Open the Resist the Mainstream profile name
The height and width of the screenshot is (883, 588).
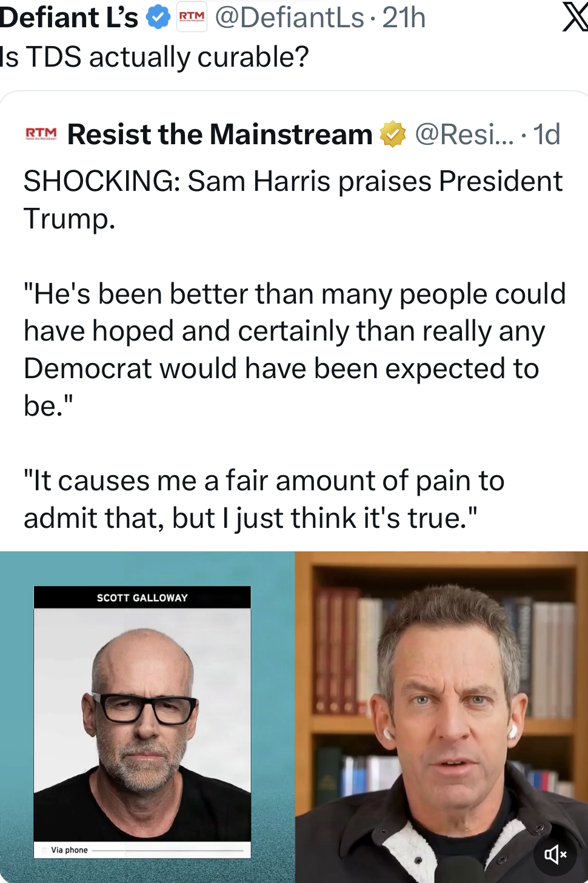220,134
